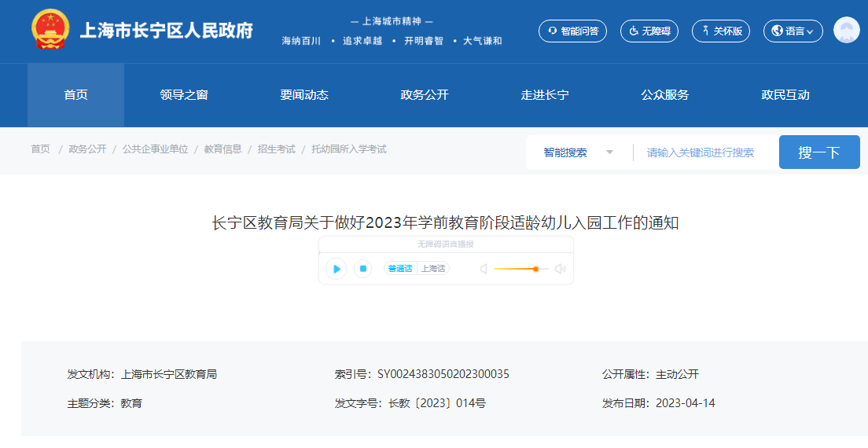Screen dimensions: 868x448
Task: Click 招生考试 breadcrumb link
Action: (x=276, y=149)
